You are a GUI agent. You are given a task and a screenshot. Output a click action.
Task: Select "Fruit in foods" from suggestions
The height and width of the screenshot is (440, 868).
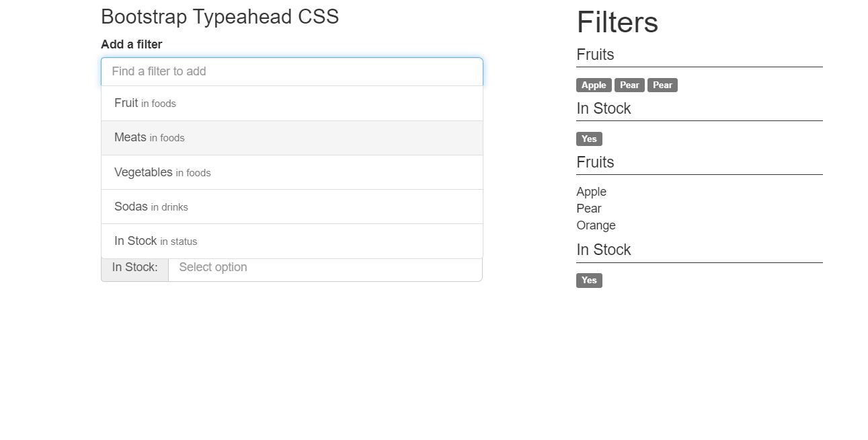click(145, 103)
